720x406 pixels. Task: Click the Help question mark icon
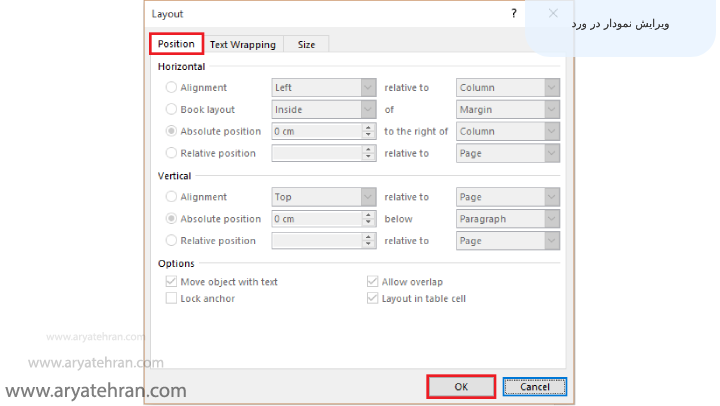[x=515, y=14]
